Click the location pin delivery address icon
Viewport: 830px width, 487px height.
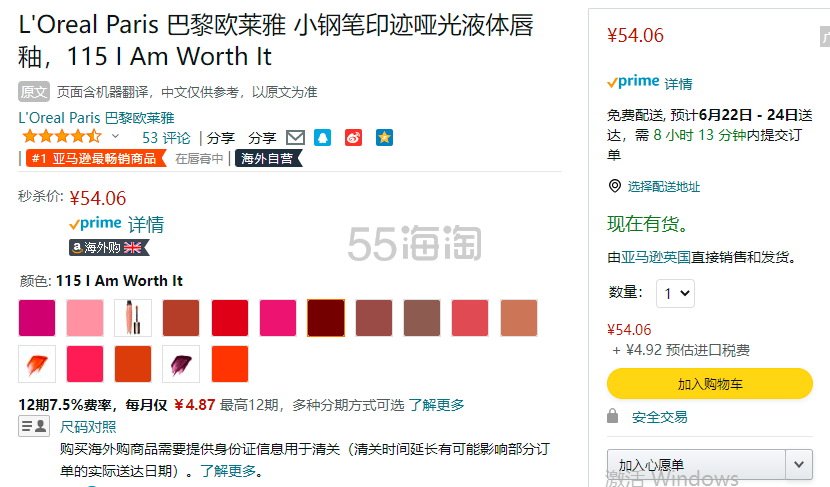615,186
